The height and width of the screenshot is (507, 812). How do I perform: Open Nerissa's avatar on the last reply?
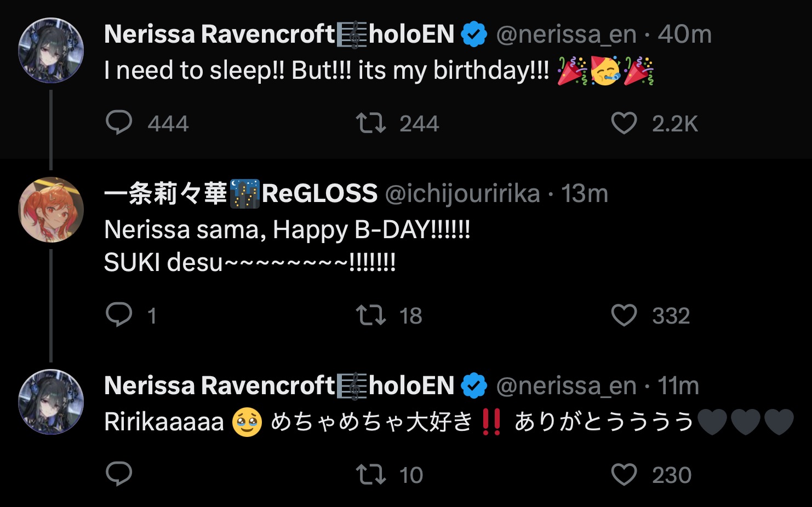click(x=51, y=402)
